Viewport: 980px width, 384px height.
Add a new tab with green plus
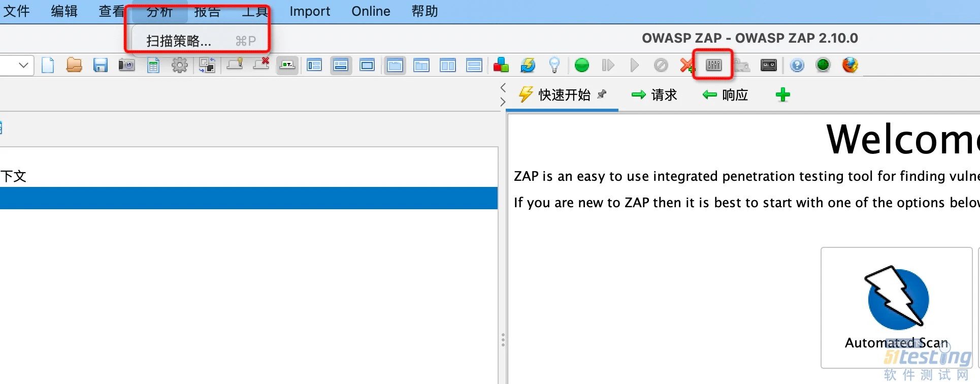point(782,95)
